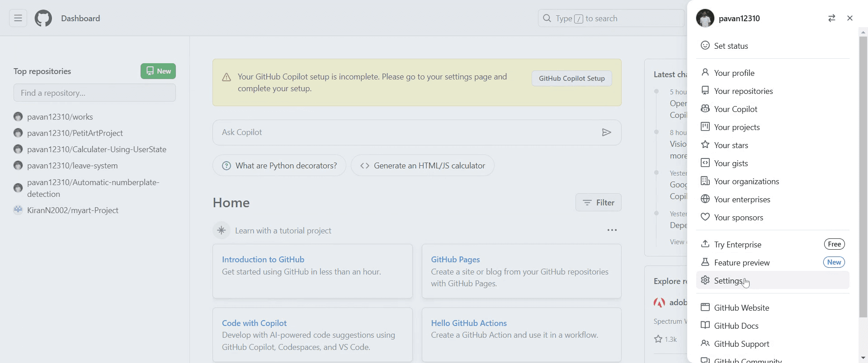868x363 pixels.
Task: Send the Ask Copilot prompt arrow
Action: [606, 132]
